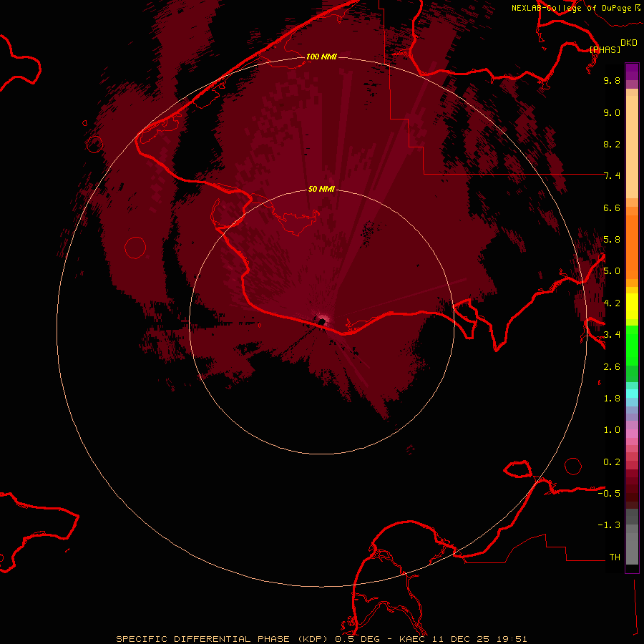Pick the pink band on the color bar
This screenshot has height=644, width=644.
point(632,434)
